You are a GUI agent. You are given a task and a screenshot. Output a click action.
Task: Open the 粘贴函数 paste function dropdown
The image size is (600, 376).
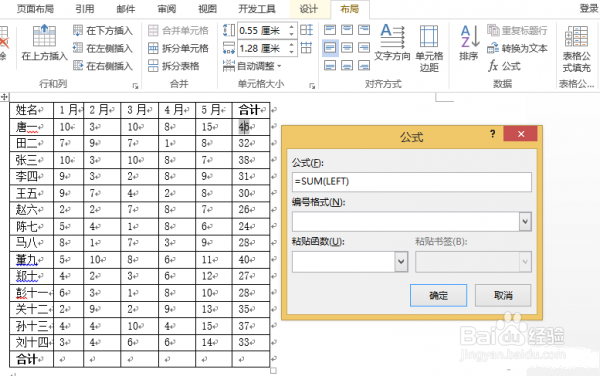click(401, 262)
